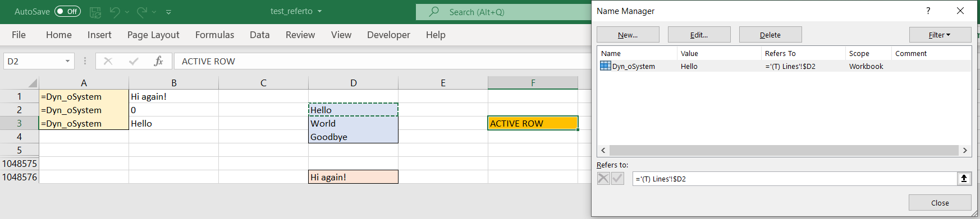Click the formula bar Cancel X icon
The image size is (980, 219).
click(x=108, y=61)
